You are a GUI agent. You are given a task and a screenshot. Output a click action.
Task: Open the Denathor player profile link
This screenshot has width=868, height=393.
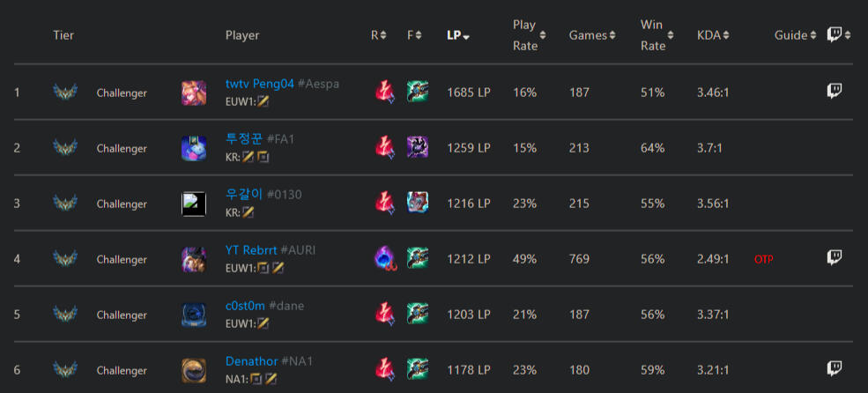pos(251,361)
